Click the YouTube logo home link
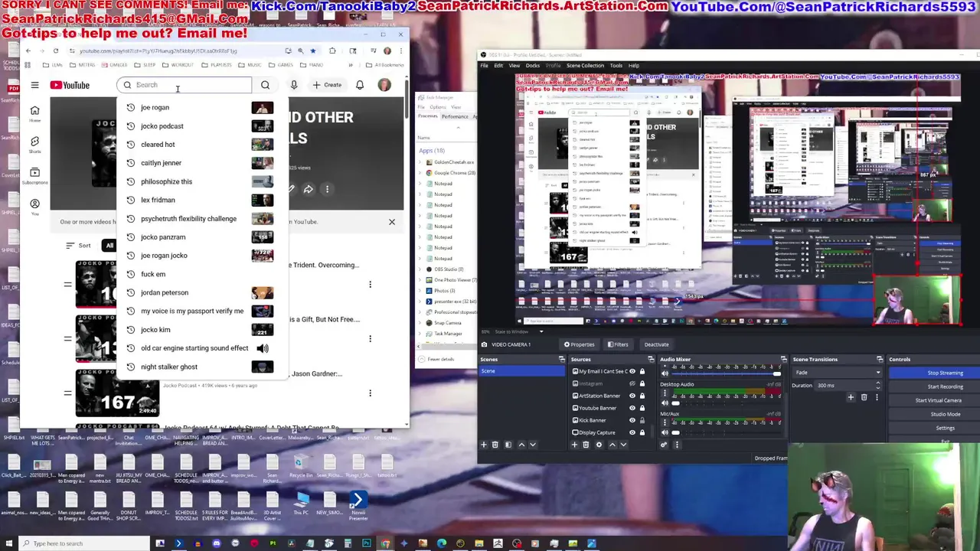 coord(70,85)
